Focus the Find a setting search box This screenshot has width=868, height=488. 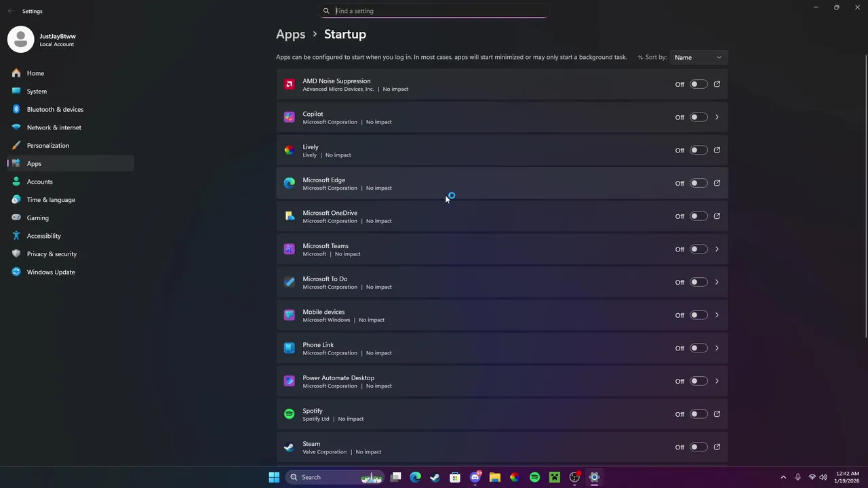click(x=434, y=11)
